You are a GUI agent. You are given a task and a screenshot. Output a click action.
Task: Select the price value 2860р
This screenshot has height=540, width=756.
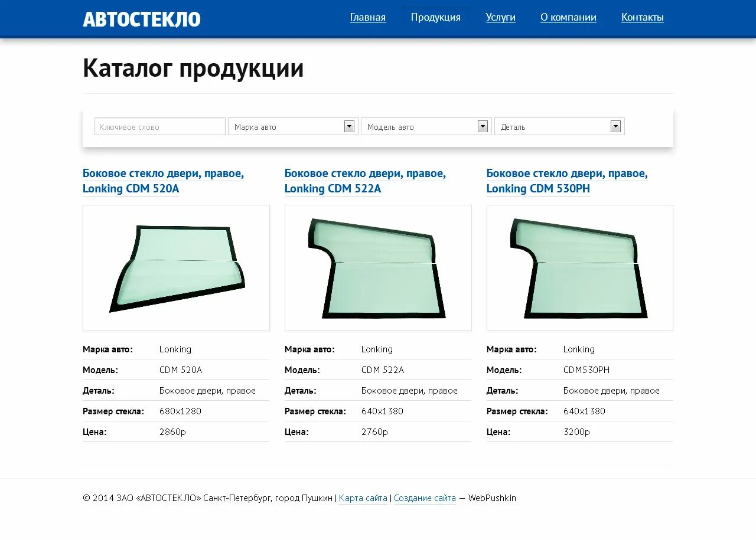pyautogui.click(x=172, y=432)
